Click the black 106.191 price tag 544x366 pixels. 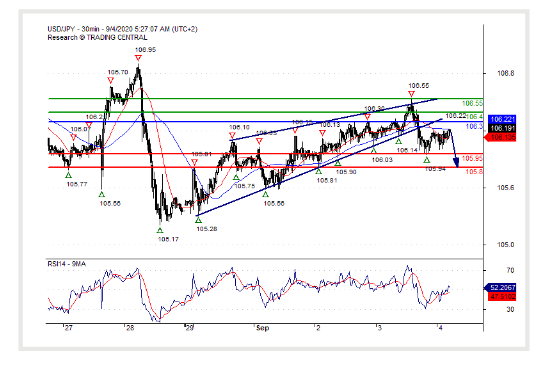(502, 128)
